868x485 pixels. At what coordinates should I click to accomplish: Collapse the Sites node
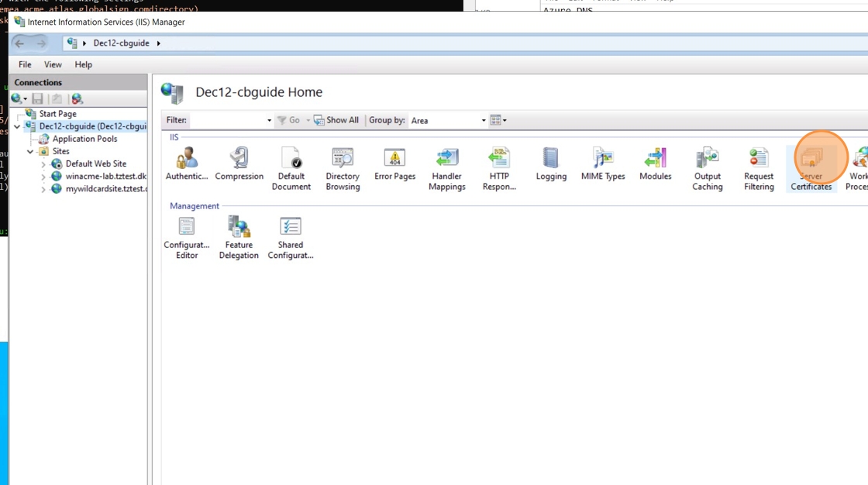tap(30, 152)
